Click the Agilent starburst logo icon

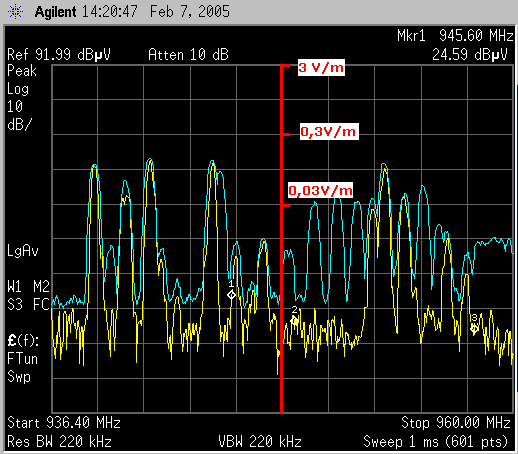point(15,12)
